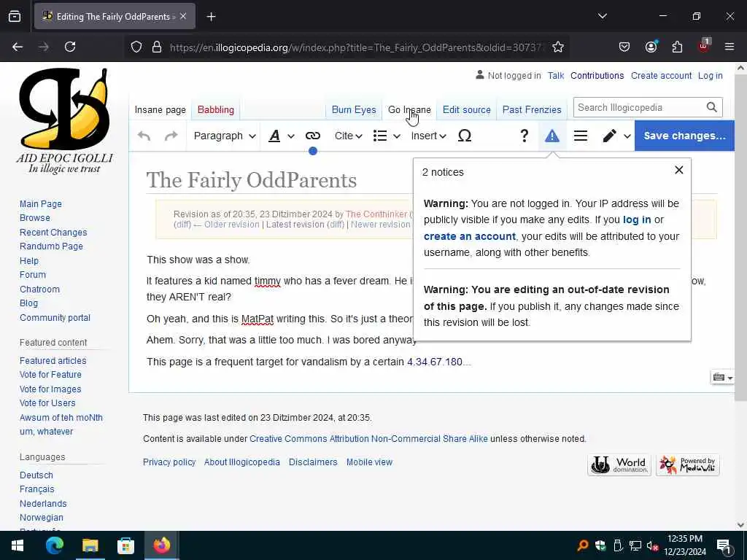Expand the Cite dropdown
This screenshot has height=560, width=747.
tap(348, 136)
